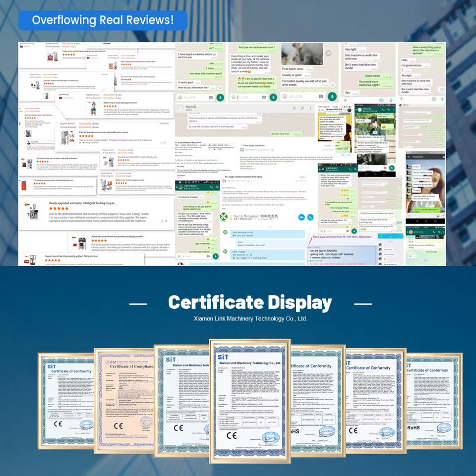Screen dimensions: 476x476
Task: Click Xiamen Link Machinery Technology Co., Ltd. subtitle
Action: tap(250, 318)
